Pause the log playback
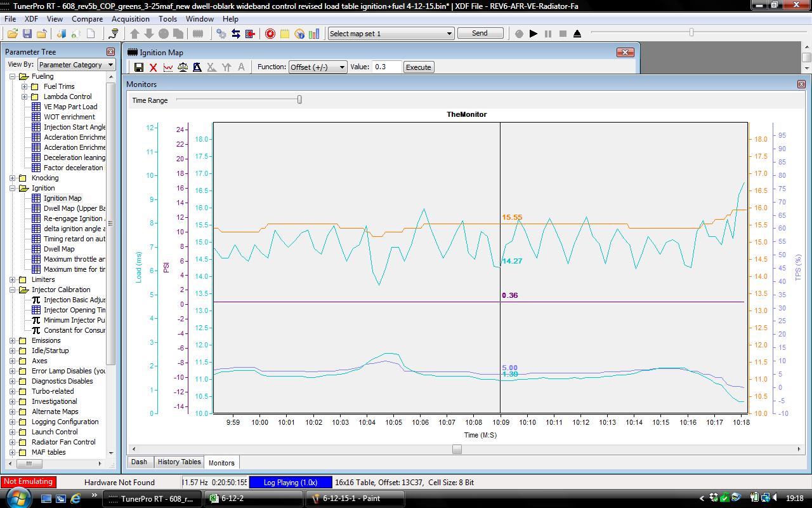The width and height of the screenshot is (812, 508). [548, 34]
